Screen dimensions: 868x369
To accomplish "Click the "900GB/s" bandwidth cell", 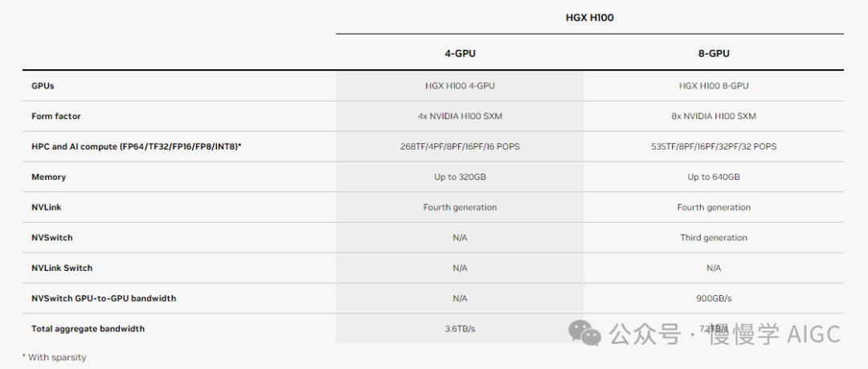I will click(x=714, y=298).
